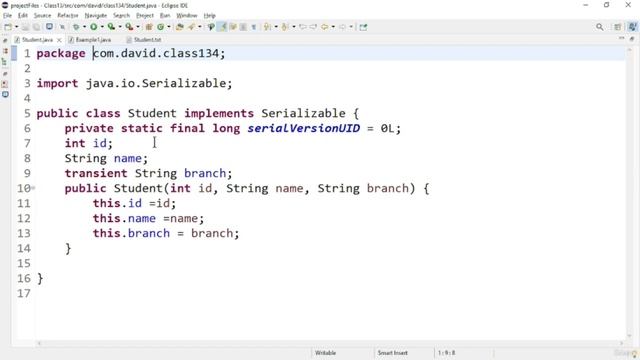Expand the External Tools dropdown arrow
640x360 pixels.
pyautogui.click(x=138, y=27)
